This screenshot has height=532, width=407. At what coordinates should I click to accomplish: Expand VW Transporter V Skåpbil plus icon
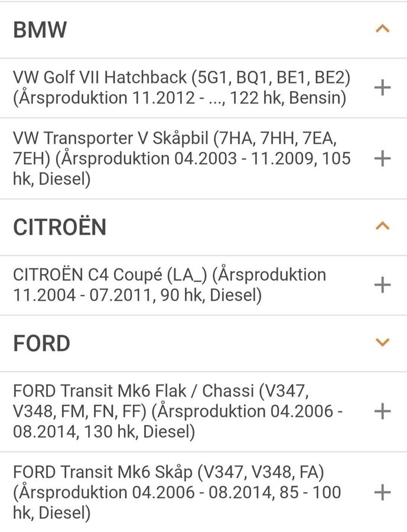[x=382, y=158]
